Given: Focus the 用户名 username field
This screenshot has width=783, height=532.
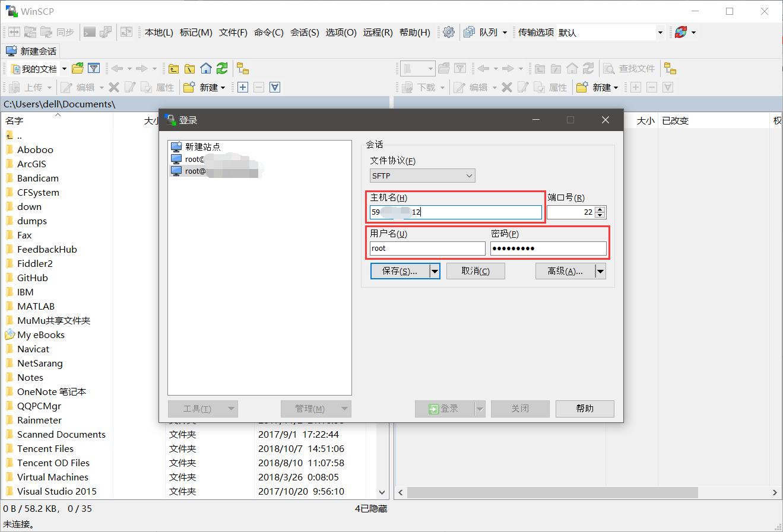Looking at the screenshot, I should (427, 249).
